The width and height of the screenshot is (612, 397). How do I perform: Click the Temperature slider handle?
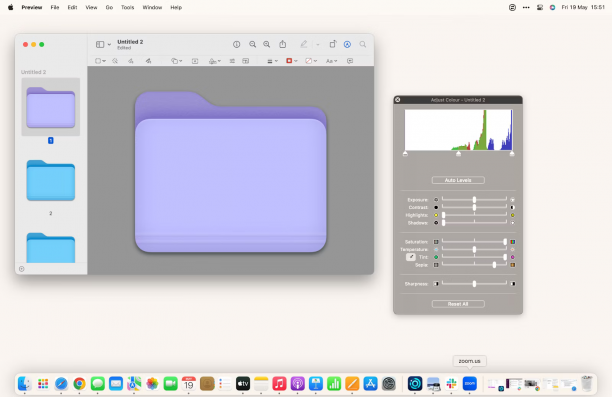click(x=474, y=249)
